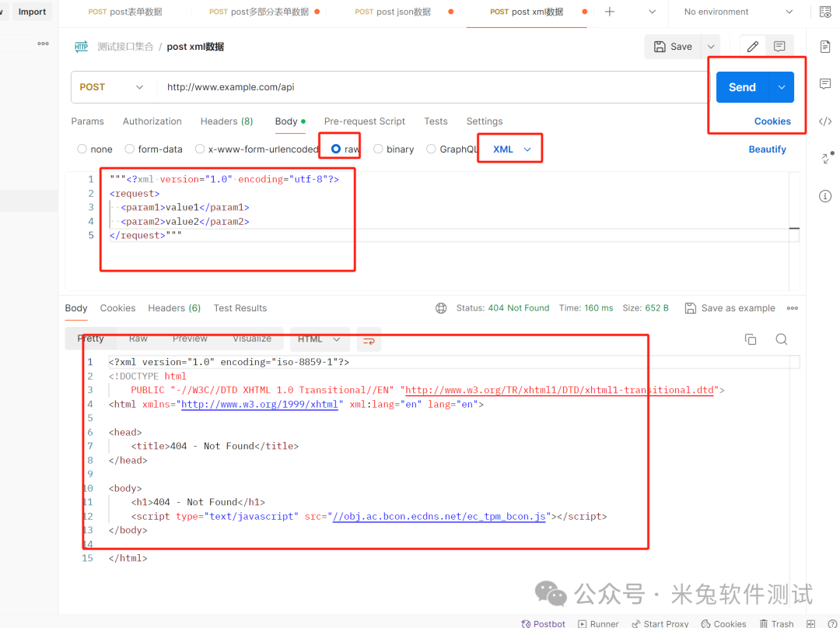840x628 pixels.
Task: Click the new tab plus icon
Action: [x=610, y=12]
